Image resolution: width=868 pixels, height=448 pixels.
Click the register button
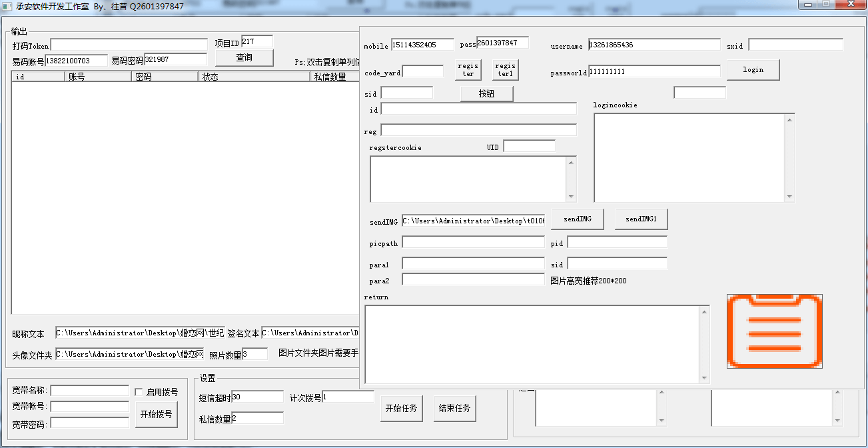tap(468, 70)
